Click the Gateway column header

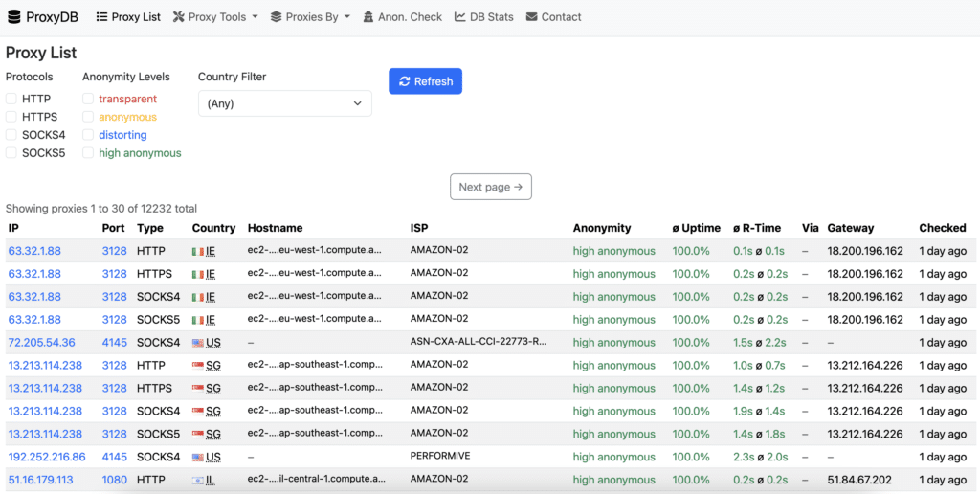click(x=851, y=228)
